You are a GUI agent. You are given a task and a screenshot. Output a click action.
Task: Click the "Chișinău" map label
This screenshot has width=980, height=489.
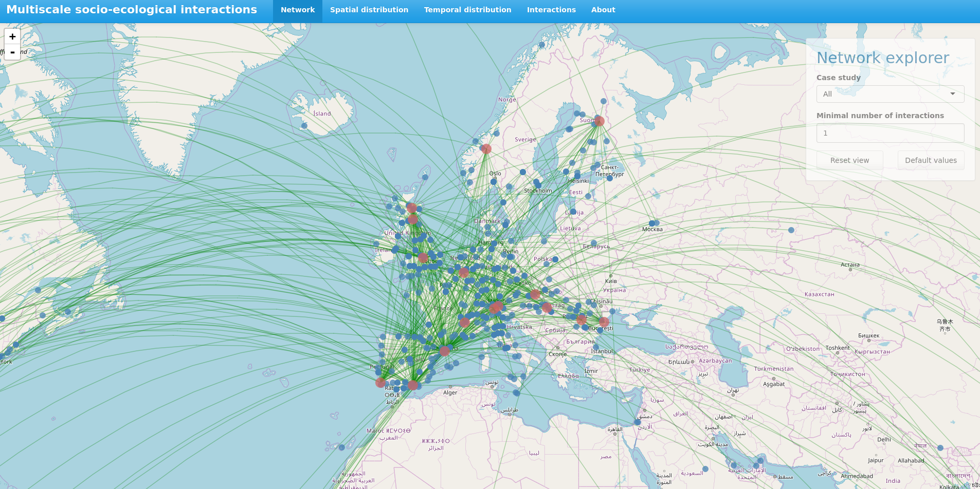pos(601,302)
